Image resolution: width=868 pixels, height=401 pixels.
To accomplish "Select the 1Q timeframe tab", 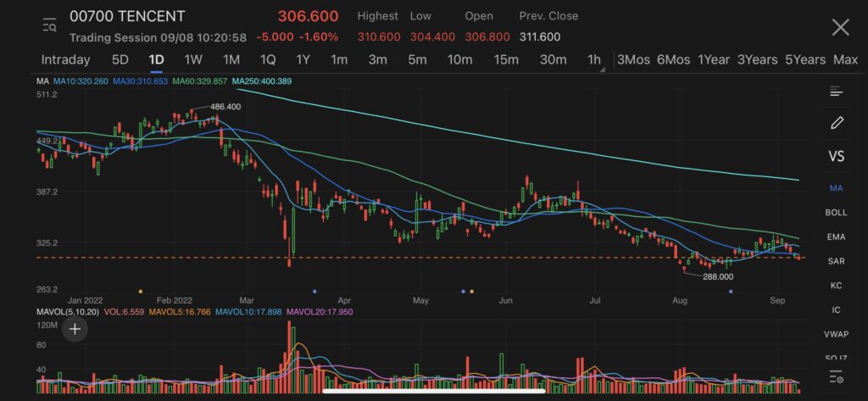I will tap(267, 60).
